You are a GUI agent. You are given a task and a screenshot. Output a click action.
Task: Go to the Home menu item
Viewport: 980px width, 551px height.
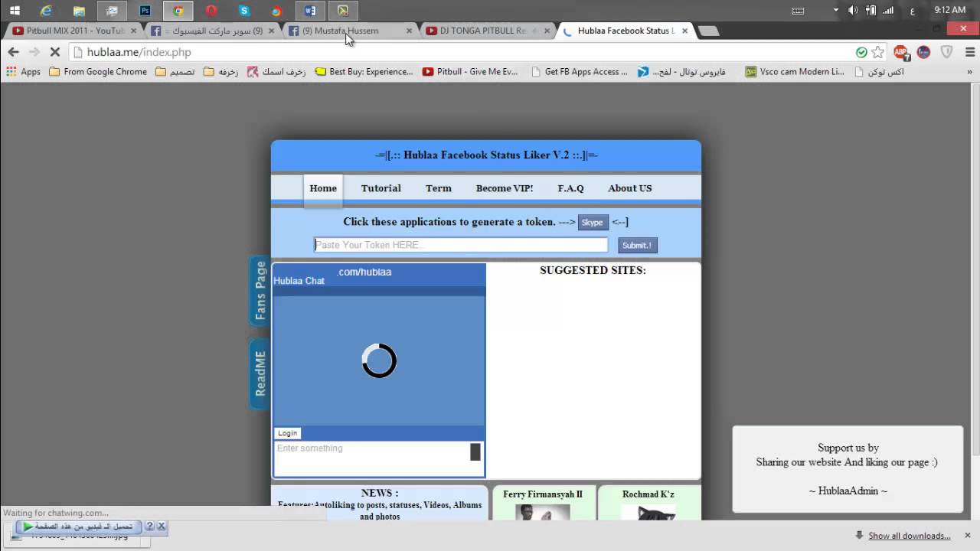click(323, 188)
